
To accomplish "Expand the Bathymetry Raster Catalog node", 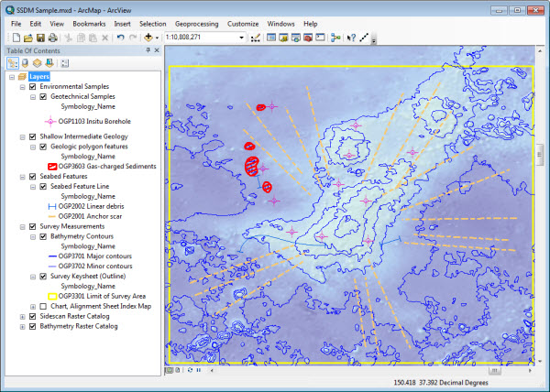I will click(x=21, y=327).
